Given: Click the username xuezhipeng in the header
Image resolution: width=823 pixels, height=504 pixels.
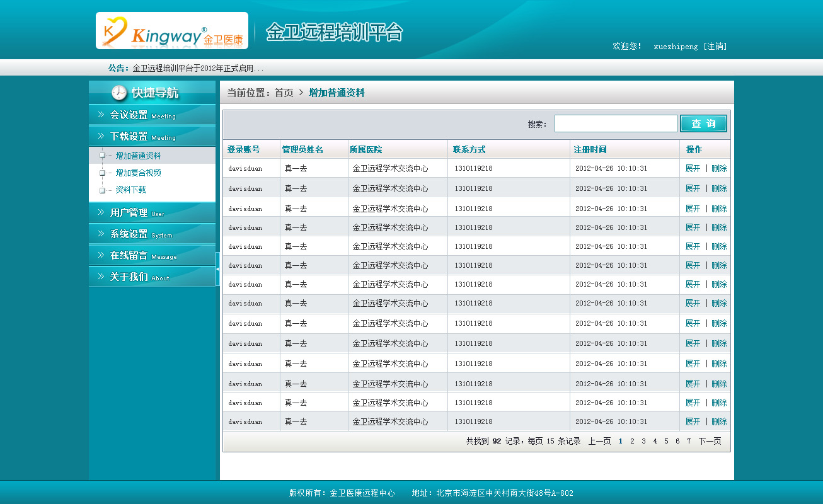Looking at the screenshot, I should point(676,47).
